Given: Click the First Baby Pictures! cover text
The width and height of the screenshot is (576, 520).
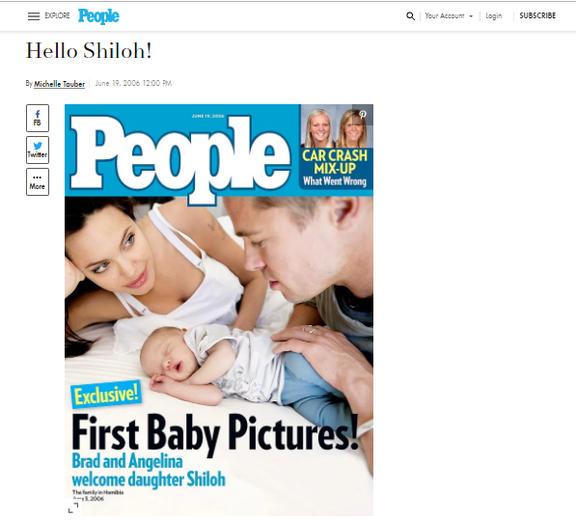Looking at the screenshot, I should [x=215, y=433].
